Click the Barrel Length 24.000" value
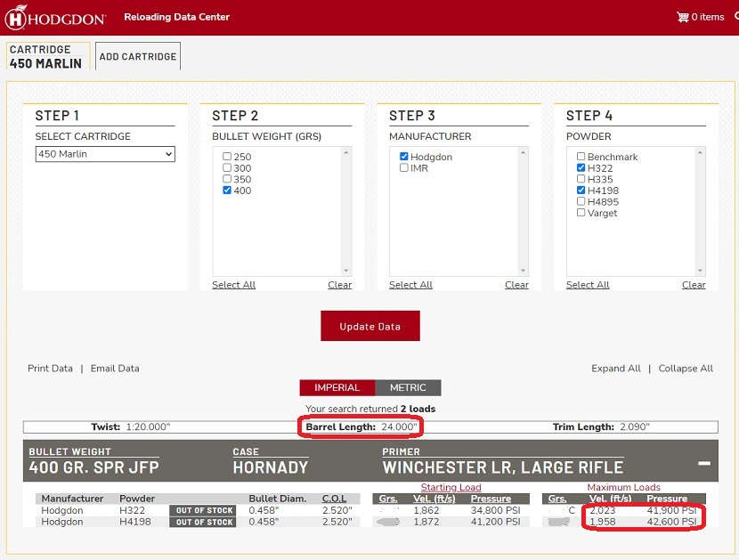The image size is (739, 560). coord(399,427)
